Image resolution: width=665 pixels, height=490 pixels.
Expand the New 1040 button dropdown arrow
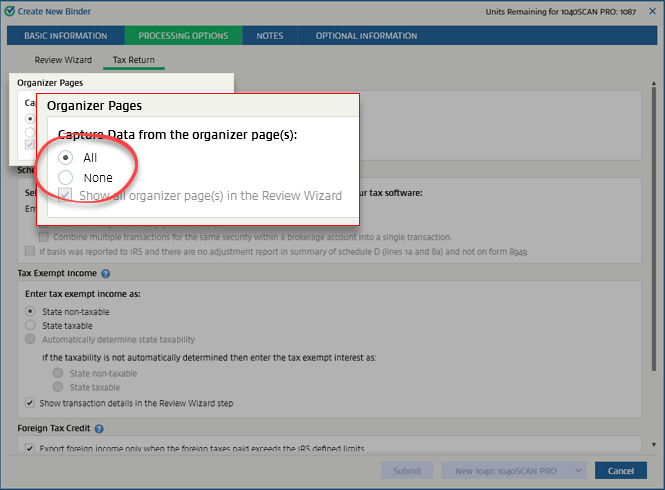pos(578,470)
